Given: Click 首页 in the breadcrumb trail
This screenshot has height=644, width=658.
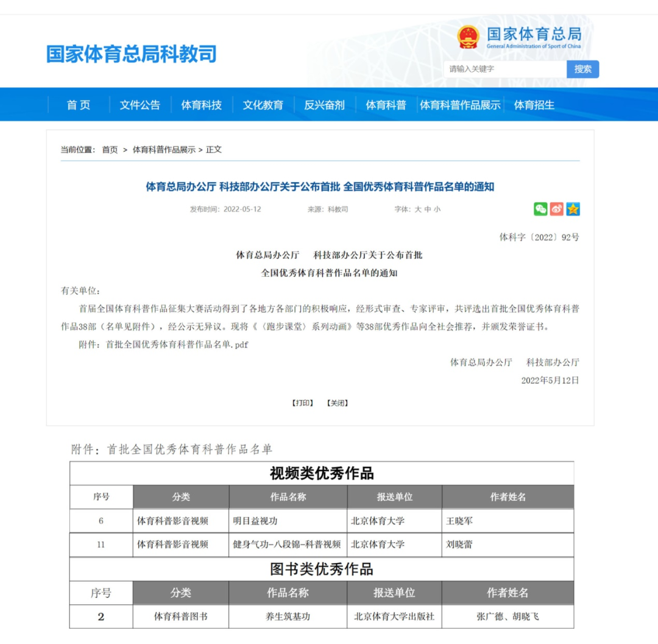Looking at the screenshot, I should [x=110, y=148].
